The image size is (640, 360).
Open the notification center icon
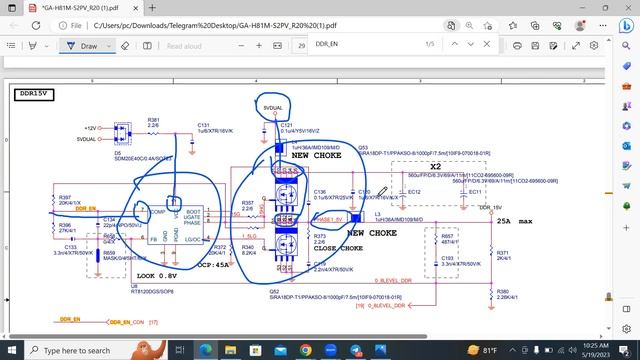tap(624, 350)
